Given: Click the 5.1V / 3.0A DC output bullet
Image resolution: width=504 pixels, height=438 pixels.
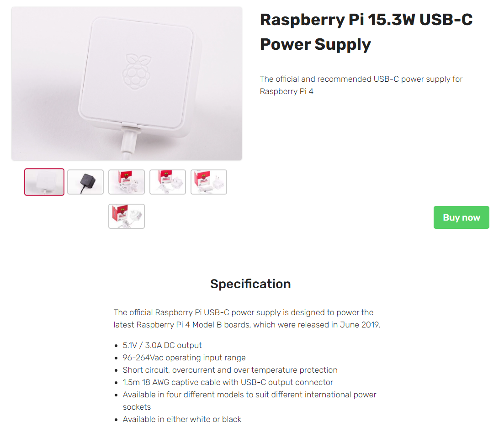Looking at the screenshot, I should tap(162, 345).
